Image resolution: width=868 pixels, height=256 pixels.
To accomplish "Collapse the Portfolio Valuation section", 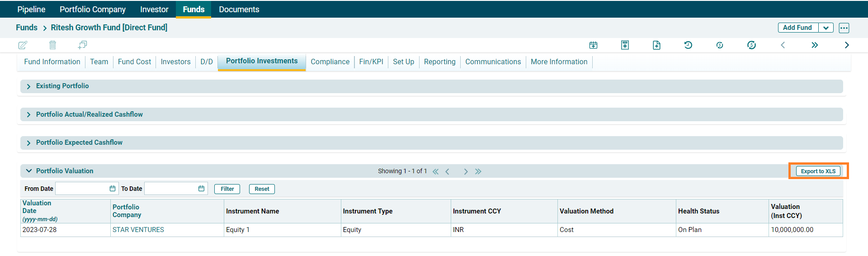I will (29, 171).
